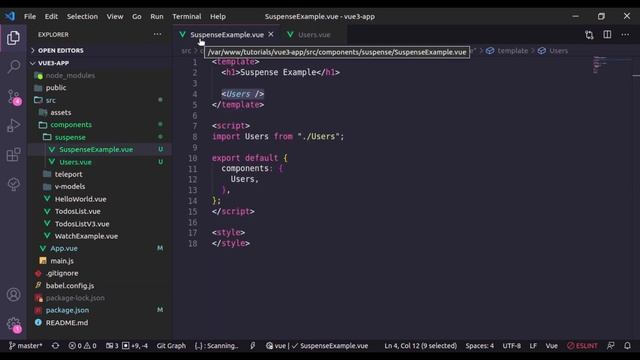Image resolution: width=640 pixels, height=360 pixels.
Task: Open the Edit menu
Action: [51, 16]
